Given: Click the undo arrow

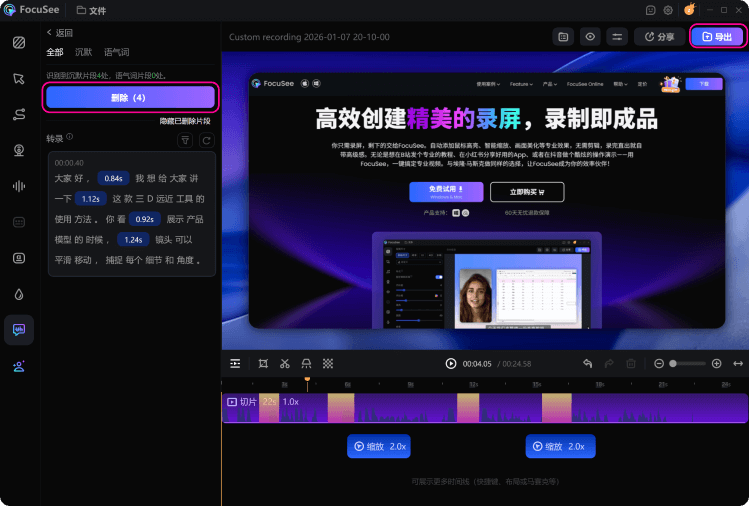Looking at the screenshot, I should coord(588,364).
